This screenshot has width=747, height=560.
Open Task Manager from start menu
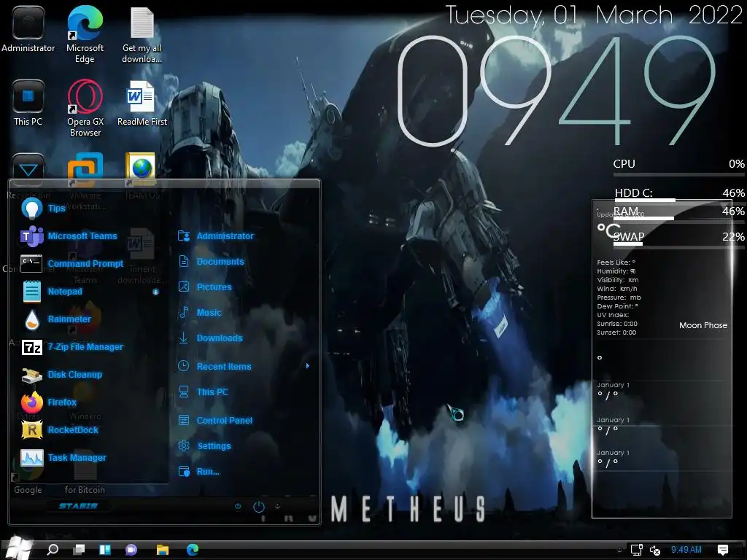point(63,458)
